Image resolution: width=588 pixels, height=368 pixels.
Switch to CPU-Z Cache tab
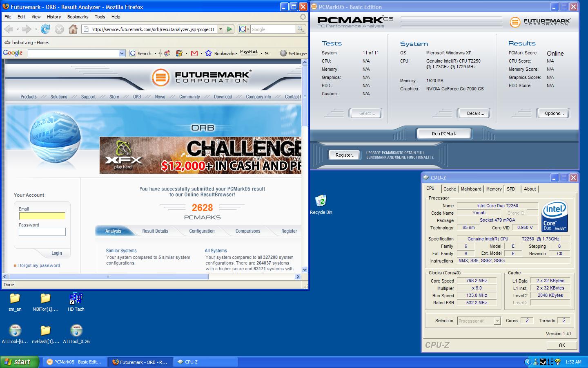450,189
